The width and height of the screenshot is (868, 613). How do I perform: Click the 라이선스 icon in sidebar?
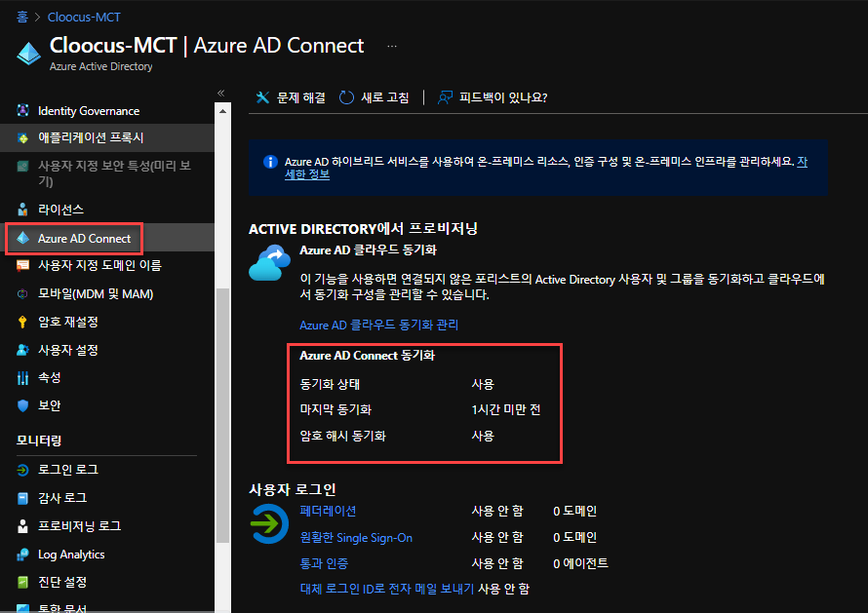click(22, 210)
